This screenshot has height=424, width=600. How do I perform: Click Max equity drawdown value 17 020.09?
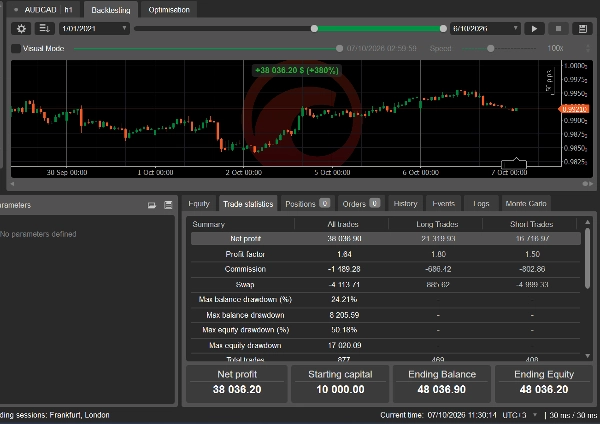(x=344, y=345)
